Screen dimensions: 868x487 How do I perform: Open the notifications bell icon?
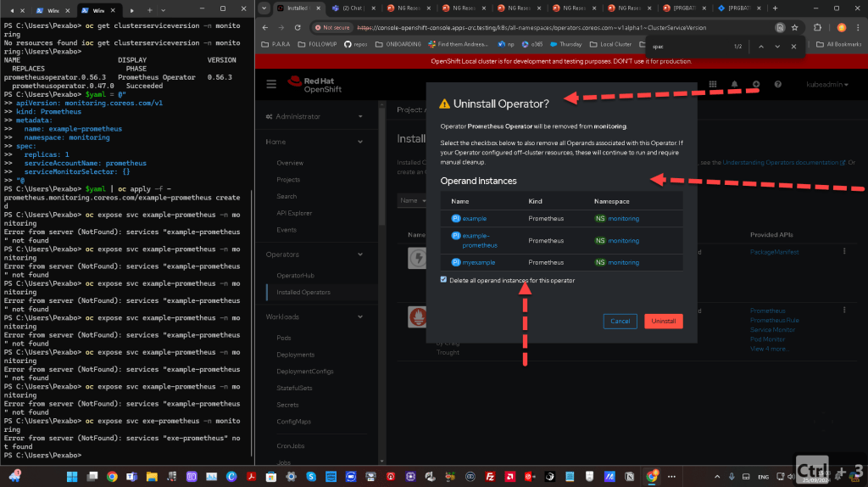(734, 84)
